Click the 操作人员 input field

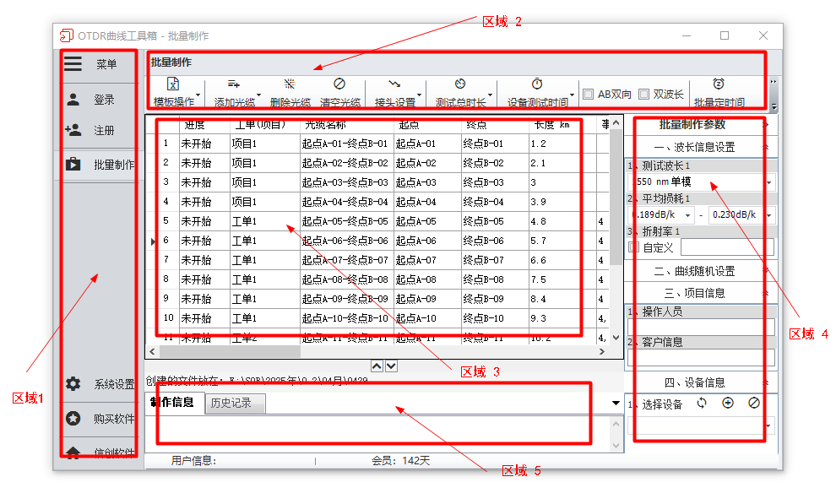(700, 327)
